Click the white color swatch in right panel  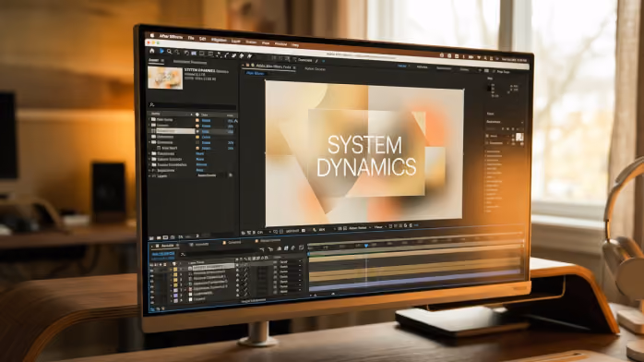pyautogui.click(x=519, y=137)
